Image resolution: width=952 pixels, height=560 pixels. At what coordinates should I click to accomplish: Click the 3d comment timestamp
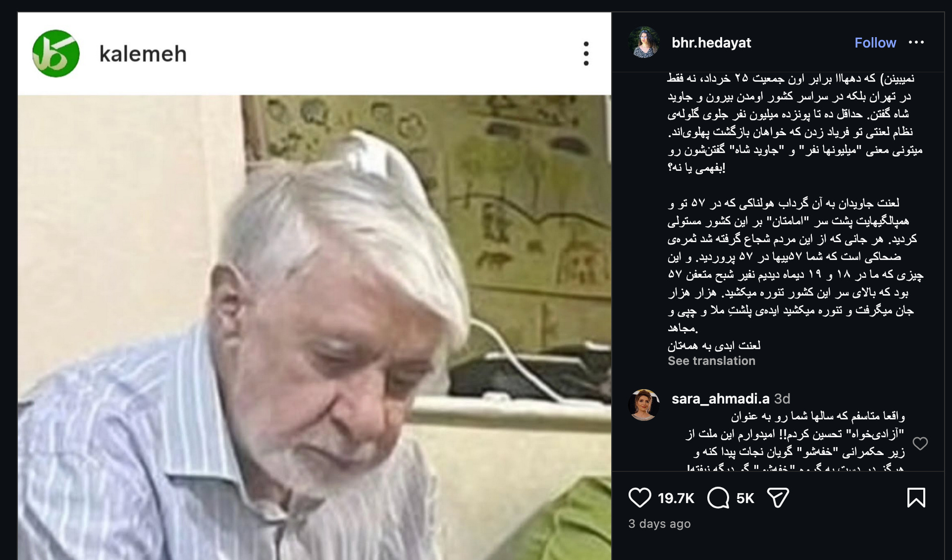point(782,399)
